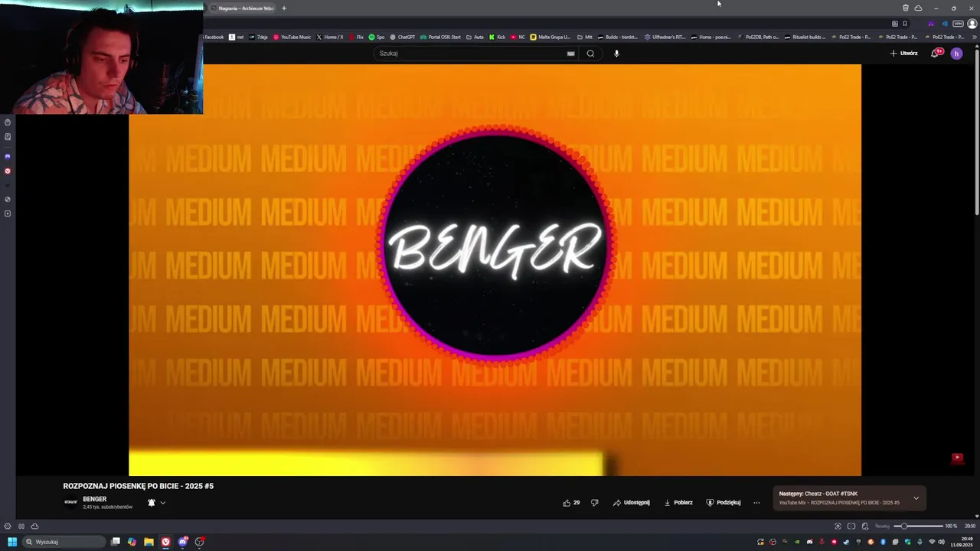980x551 pixels.
Task: Open the Discord panel in Vivaldi sidebar
Action: (x=8, y=156)
